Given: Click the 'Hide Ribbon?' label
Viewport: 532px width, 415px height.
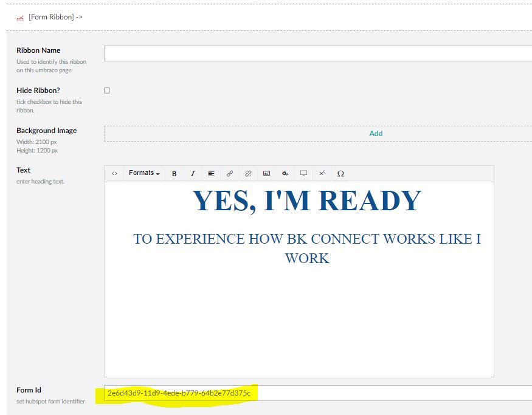Looking at the screenshot, I should pyautogui.click(x=38, y=91).
